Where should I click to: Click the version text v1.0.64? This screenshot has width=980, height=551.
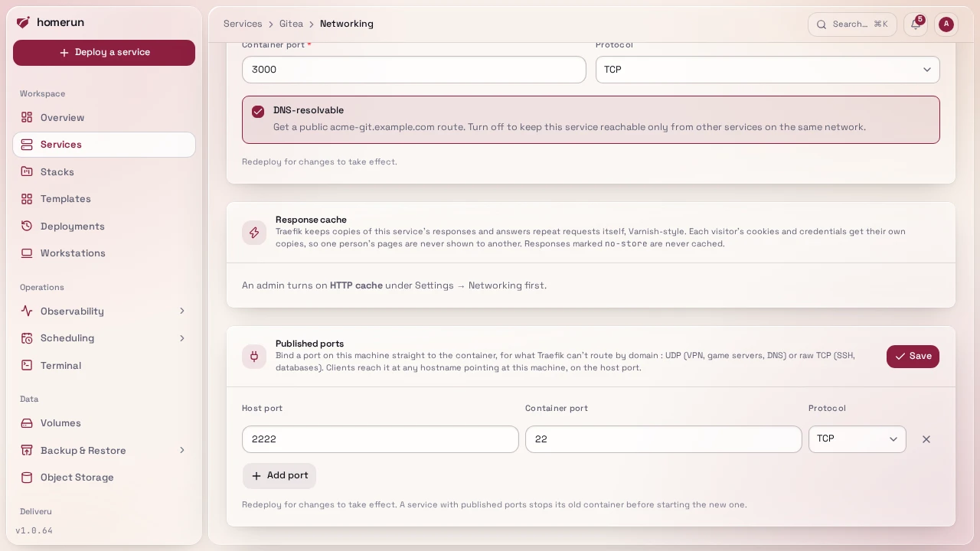[x=34, y=530]
